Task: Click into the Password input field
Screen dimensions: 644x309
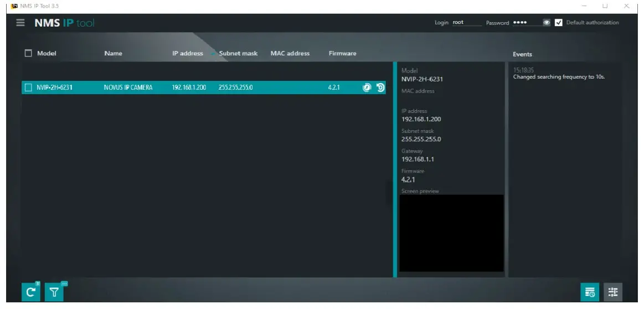Action: pyautogui.click(x=527, y=23)
